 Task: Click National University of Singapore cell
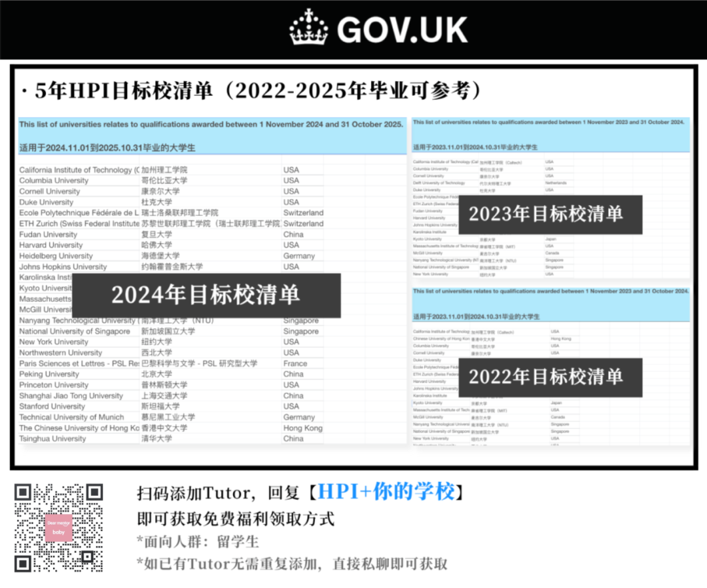(x=75, y=331)
